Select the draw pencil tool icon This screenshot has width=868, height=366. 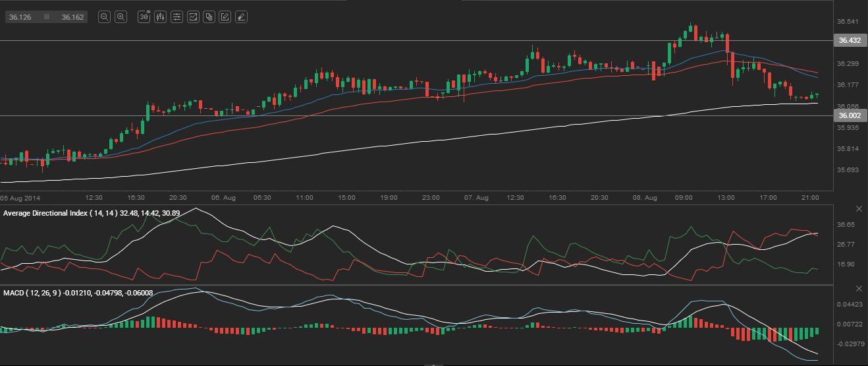point(225,17)
